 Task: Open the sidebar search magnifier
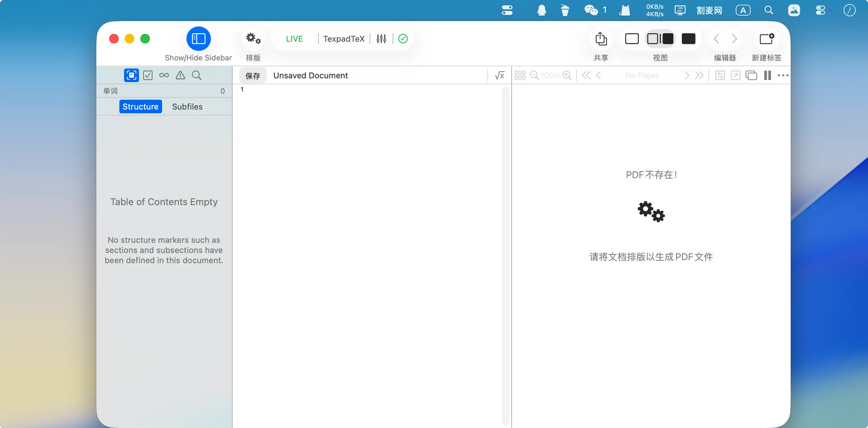tap(197, 75)
